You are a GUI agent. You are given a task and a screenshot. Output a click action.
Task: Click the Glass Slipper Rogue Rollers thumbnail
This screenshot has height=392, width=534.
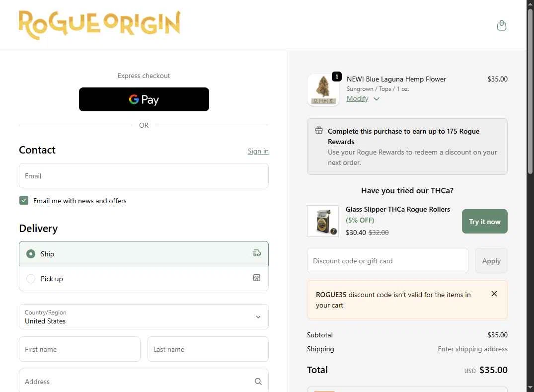[323, 221]
